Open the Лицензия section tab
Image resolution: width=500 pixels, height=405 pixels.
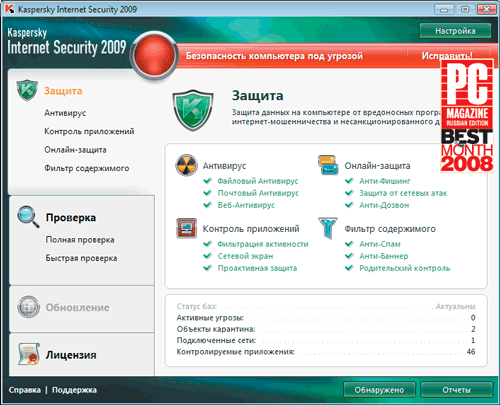71,355
